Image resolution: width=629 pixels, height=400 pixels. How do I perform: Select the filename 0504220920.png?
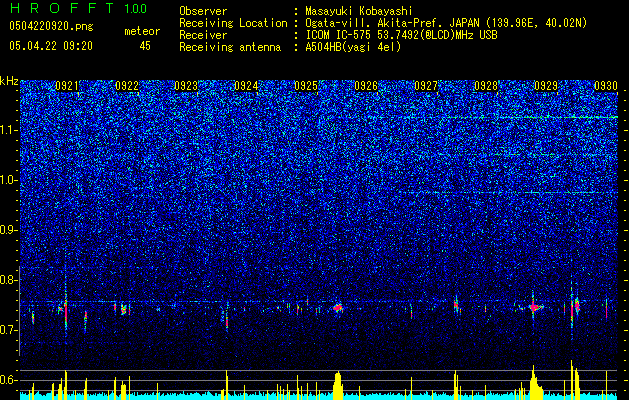pos(51,26)
